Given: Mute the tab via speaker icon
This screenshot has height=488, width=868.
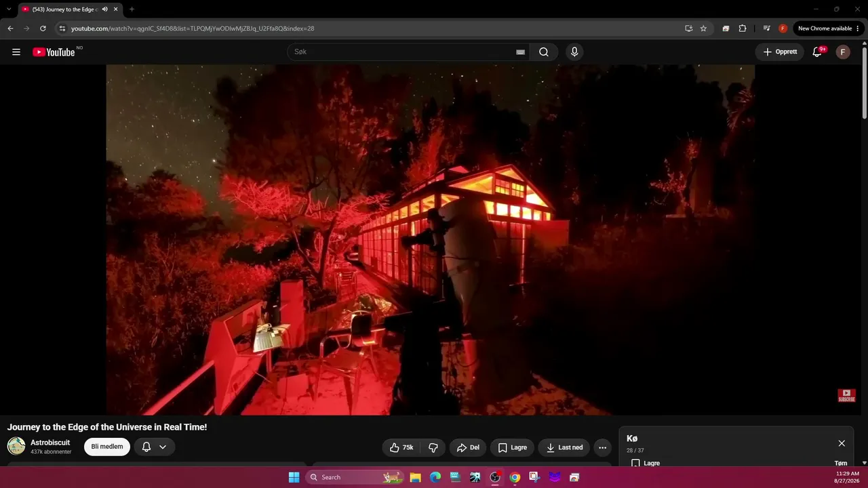Looking at the screenshot, I should 105,9.
